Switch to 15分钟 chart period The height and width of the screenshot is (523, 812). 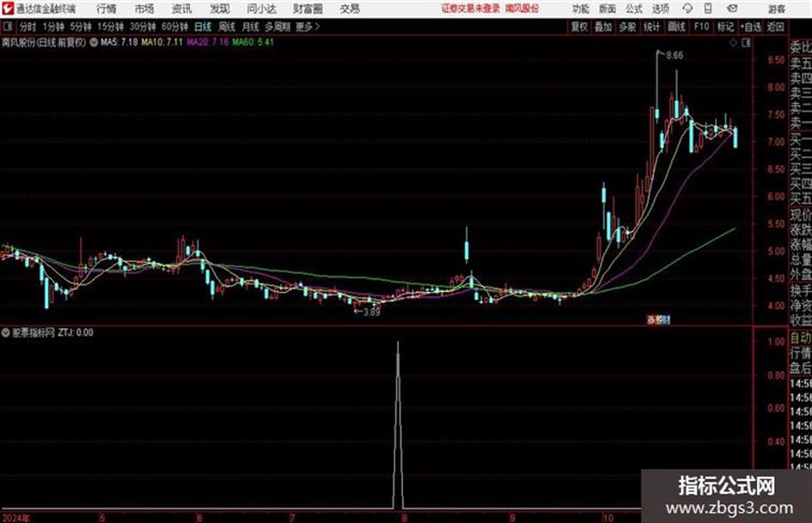pos(110,27)
